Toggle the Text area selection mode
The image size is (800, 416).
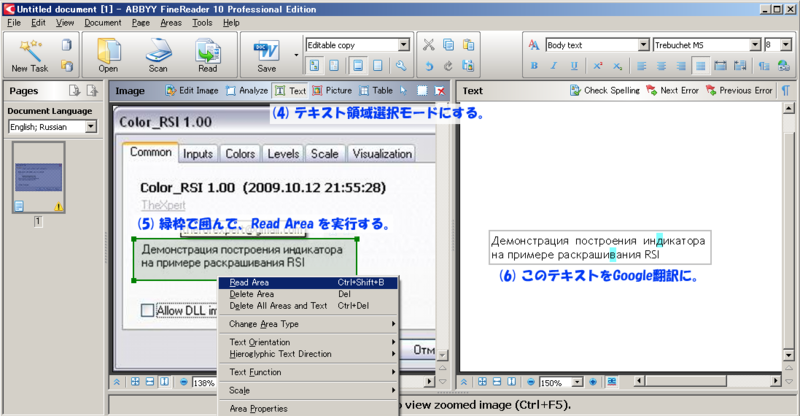290,90
